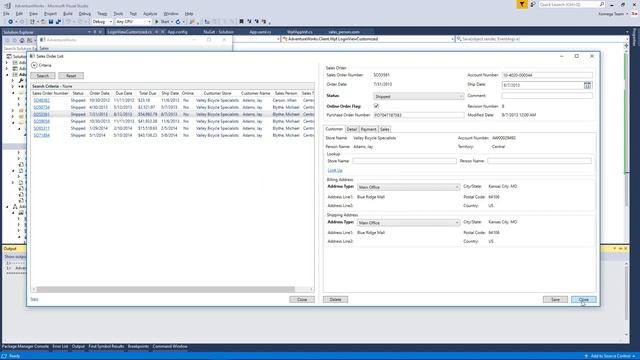Expand the Criteria section toggle
The width and height of the screenshot is (640, 360).
[x=34, y=65]
